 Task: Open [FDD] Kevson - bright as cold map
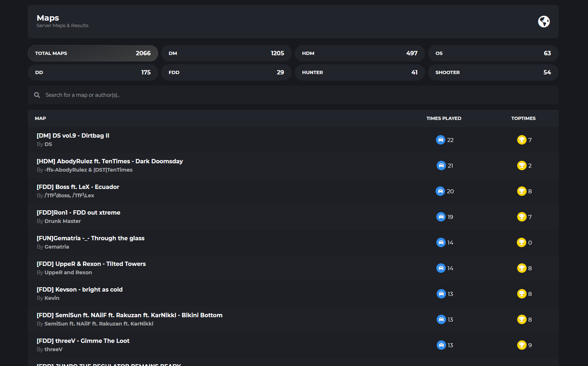pos(79,289)
